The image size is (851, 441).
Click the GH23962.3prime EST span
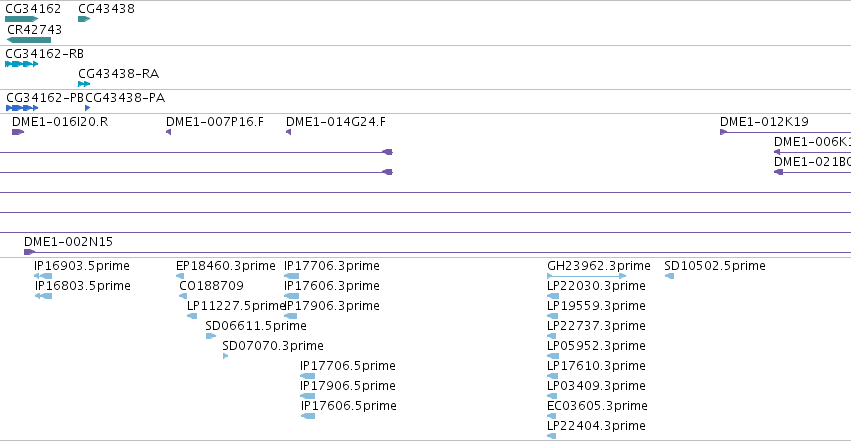[587, 276]
